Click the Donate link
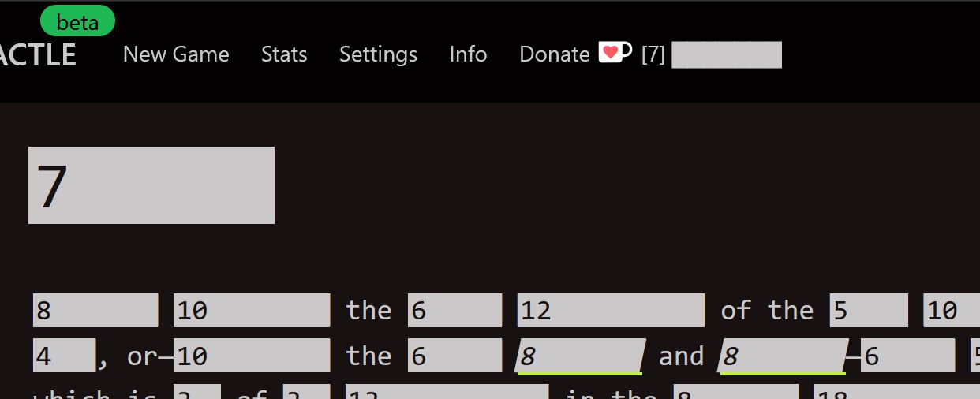Image resolution: width=980 pixels, height=399 pixels. 554,54
